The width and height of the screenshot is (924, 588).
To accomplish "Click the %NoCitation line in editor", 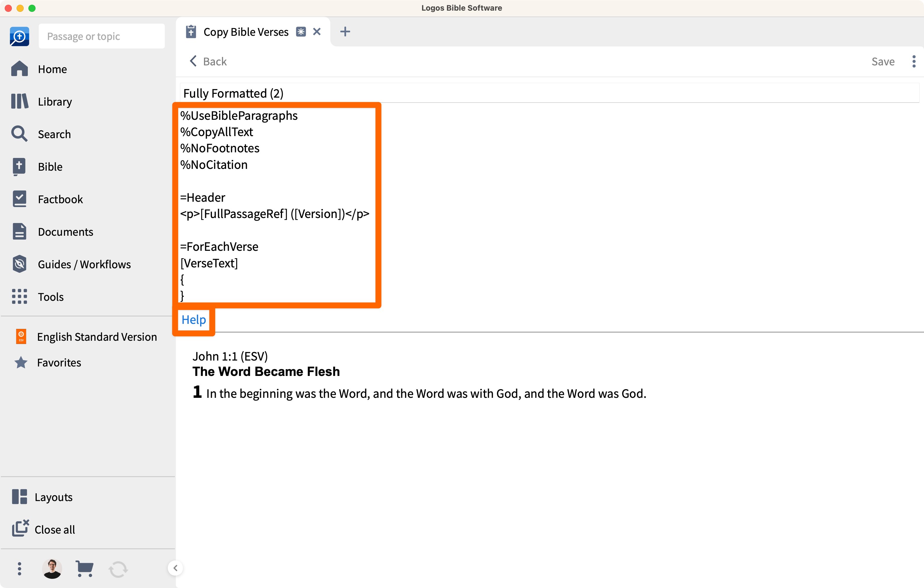I will click(214, 164).
